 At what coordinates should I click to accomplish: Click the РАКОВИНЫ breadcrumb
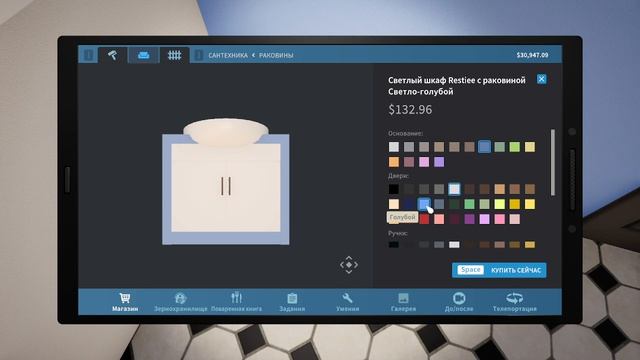point(276,55)
